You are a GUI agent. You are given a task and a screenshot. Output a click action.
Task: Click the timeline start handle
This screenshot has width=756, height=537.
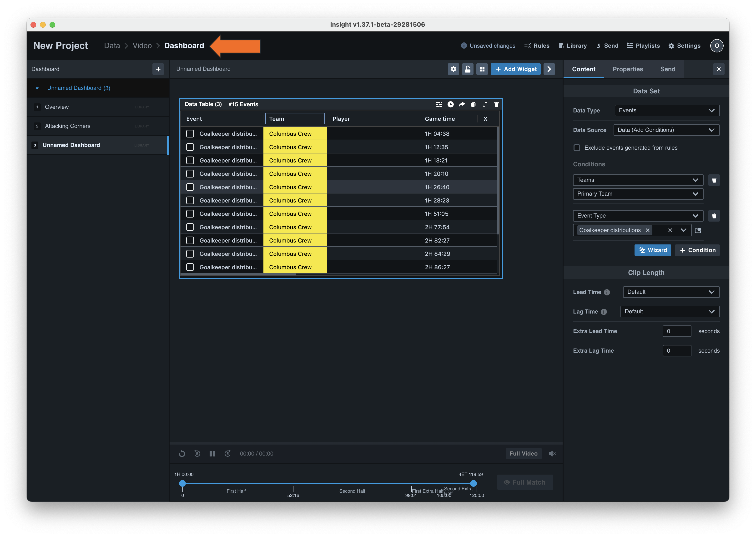(182, 483)
